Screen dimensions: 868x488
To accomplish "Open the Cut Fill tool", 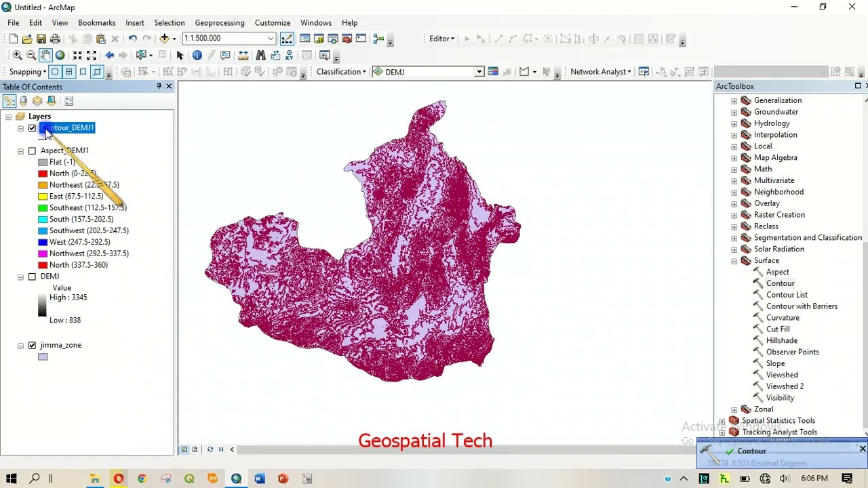I will (x=778, y=329).
